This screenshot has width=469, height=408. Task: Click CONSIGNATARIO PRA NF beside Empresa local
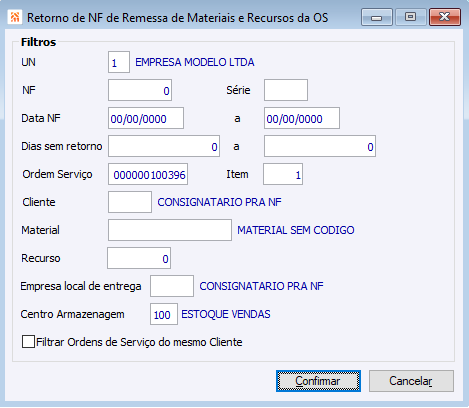pos(261,286)
